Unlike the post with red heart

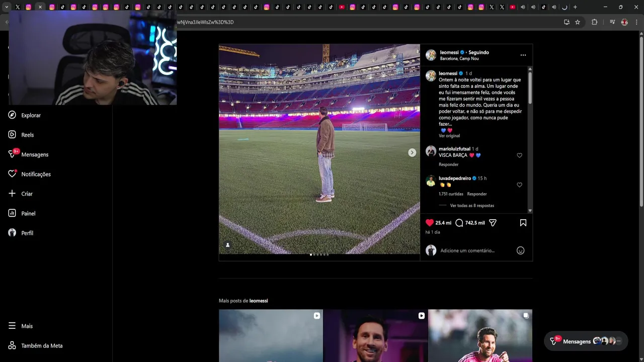click(430, 223)
